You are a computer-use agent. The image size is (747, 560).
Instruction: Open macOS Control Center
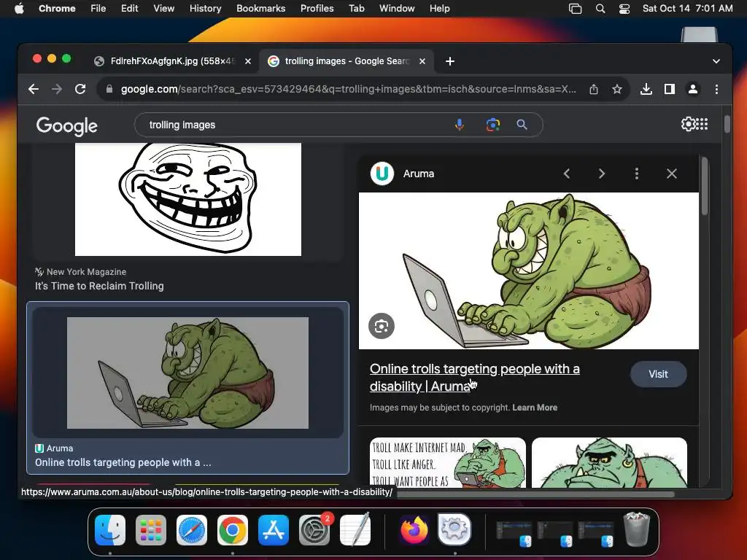pyautogui.click(x=624, y=9)
